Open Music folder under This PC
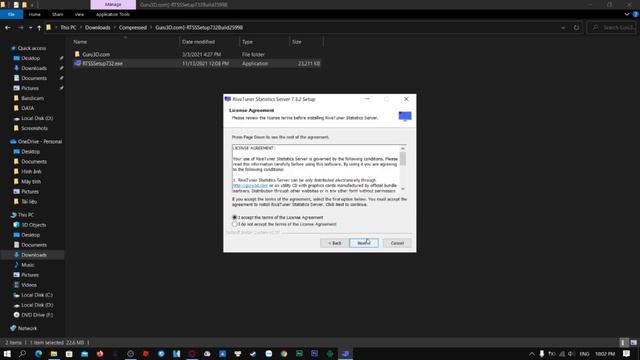Viewport: 640px width, 360px height. click(x=28, y=265)
